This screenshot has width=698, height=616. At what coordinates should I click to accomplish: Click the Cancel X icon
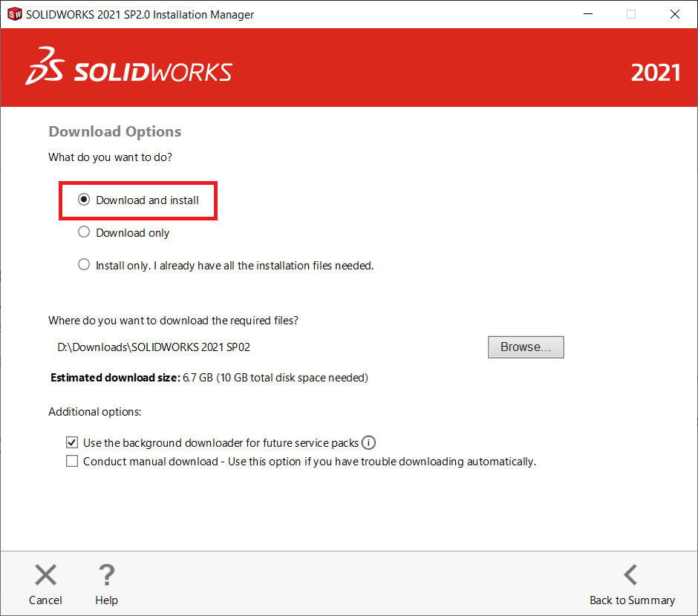(46, 574)
